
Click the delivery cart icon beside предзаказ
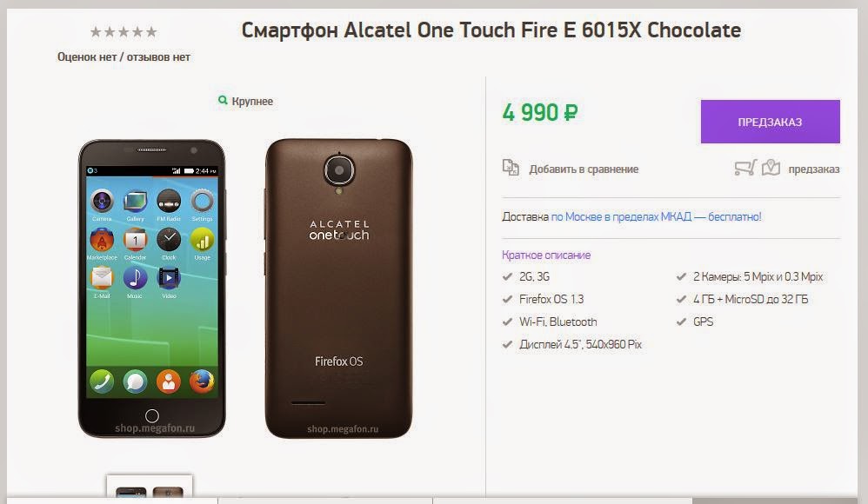pyautogui.click(x=745, y=168)
